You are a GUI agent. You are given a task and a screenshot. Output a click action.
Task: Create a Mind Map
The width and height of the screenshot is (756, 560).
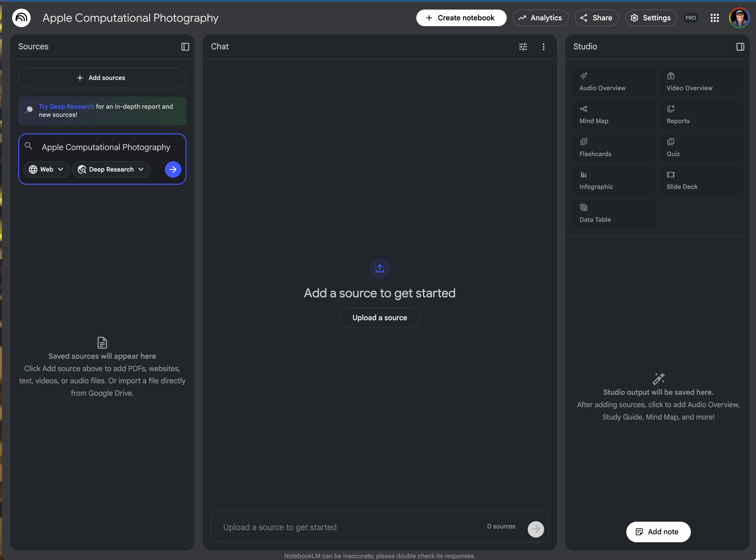(615, 115)
